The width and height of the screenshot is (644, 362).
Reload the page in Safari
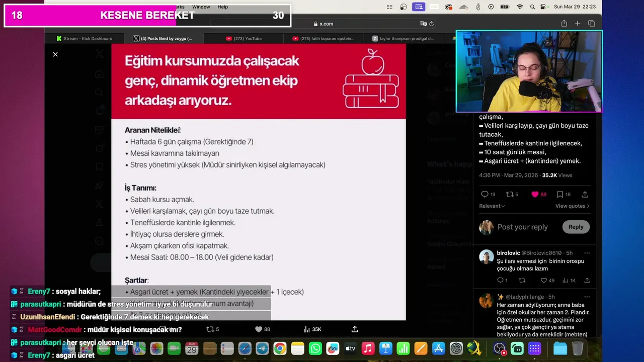pyautogui.click(x=431, y=24)
